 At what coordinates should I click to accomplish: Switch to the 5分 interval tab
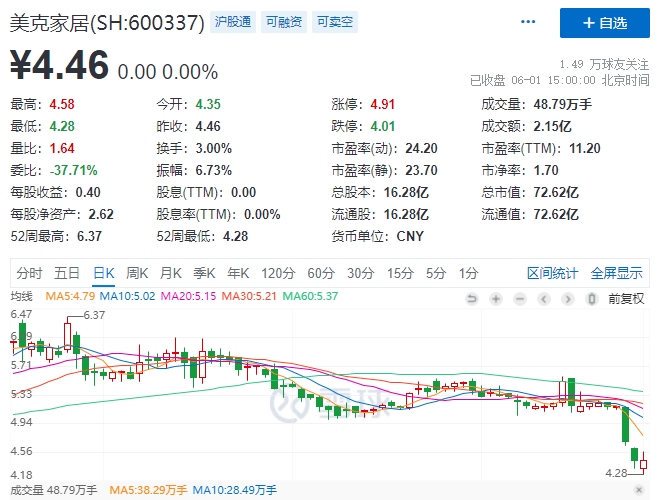click(x=436, y=273)
